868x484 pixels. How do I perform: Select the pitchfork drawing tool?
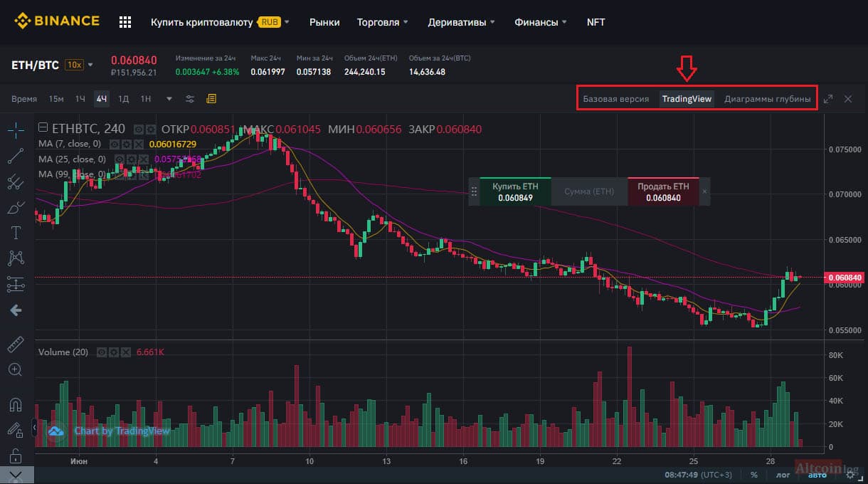pyautogui.click(x=16, y=181)
